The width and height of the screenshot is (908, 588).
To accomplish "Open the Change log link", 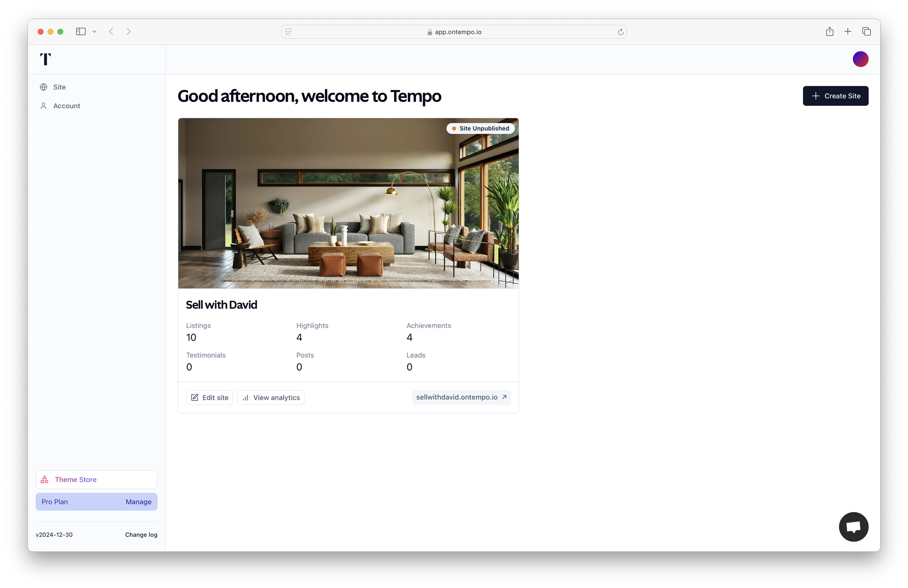I will pyautogui.click(x=141, y=534).
